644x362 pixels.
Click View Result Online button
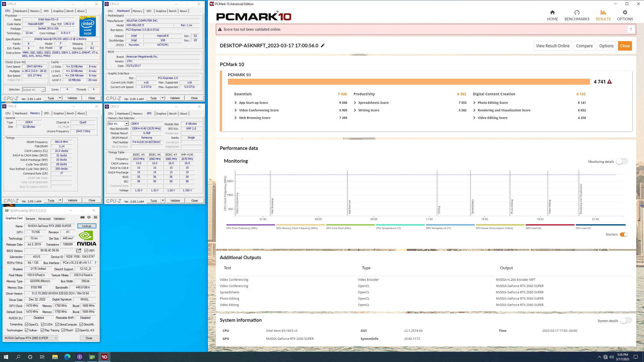(x=553, y=46)
